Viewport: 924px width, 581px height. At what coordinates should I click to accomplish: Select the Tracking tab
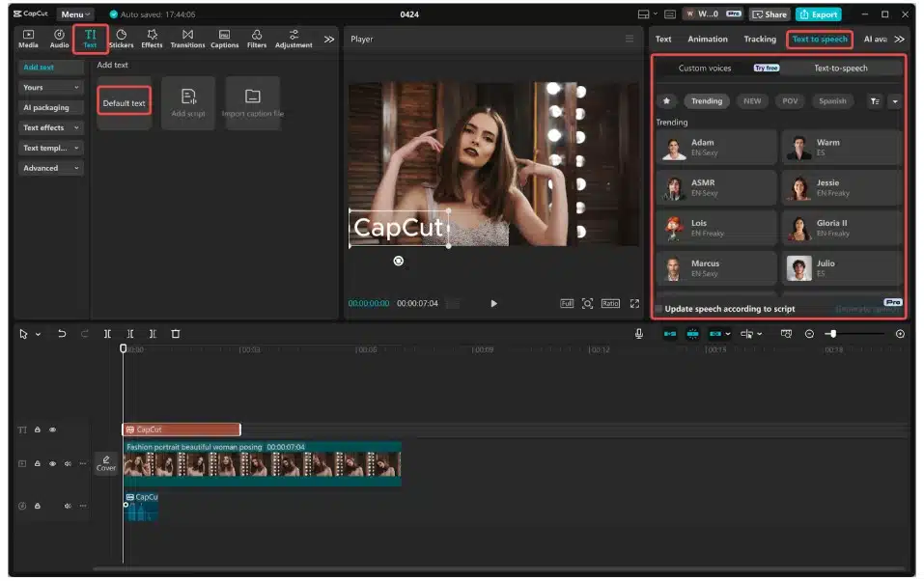(759, 39)
